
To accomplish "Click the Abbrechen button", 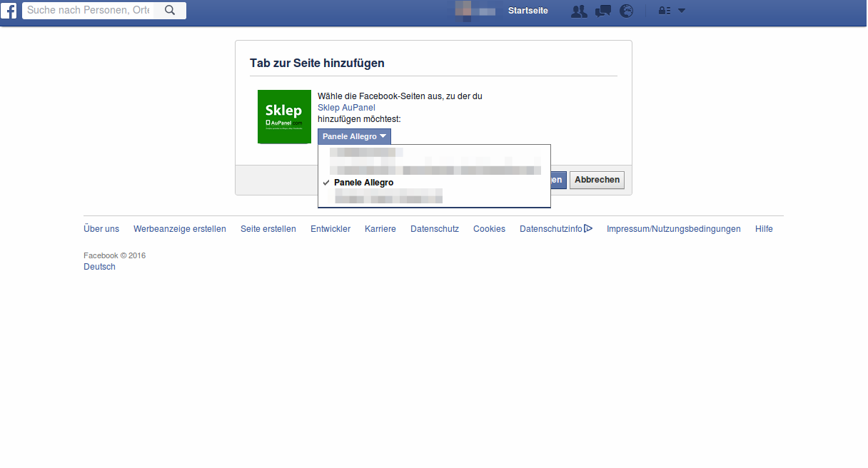I will (x=597, y=180).
